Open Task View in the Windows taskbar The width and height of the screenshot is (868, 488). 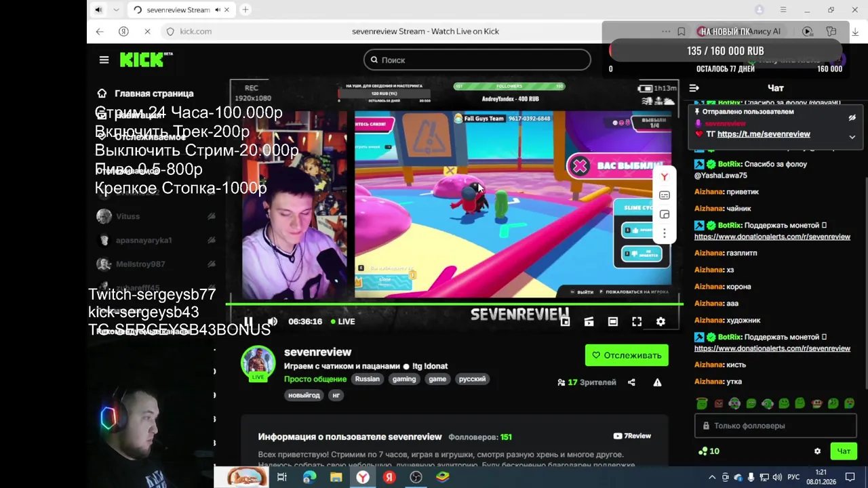click(282, 477)
